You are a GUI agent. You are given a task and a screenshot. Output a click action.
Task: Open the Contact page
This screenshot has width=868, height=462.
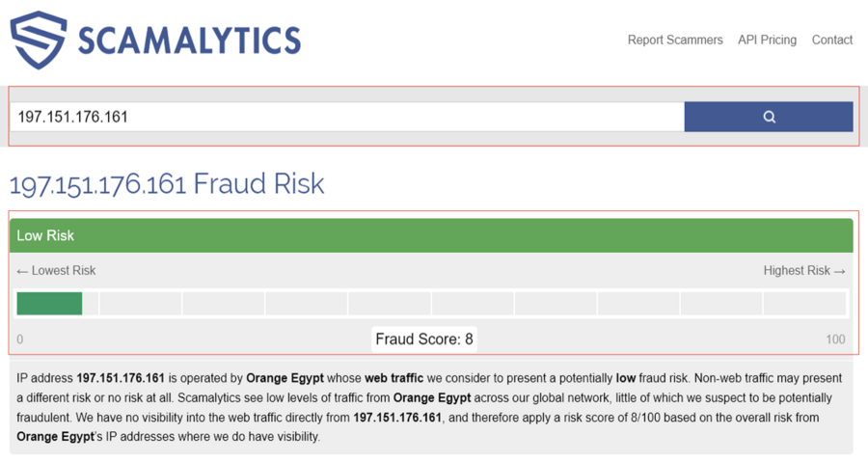[832, 40]
